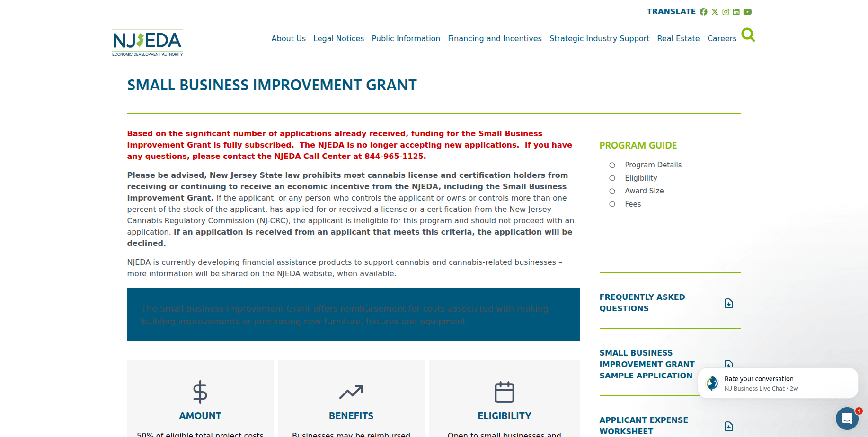The width and height of the screenshot is (868, 437).
Task: Click the trending arrow Benefits icon
Action: (x=351, y=392)
